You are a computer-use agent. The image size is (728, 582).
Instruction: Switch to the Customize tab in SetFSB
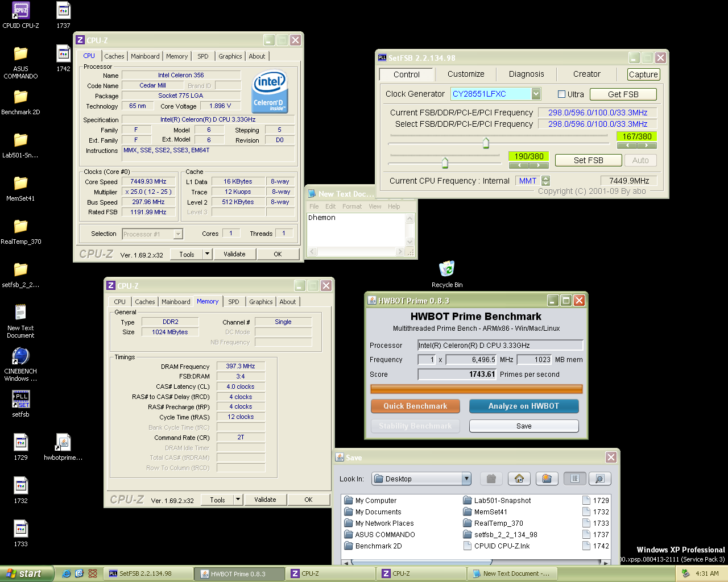466,74
